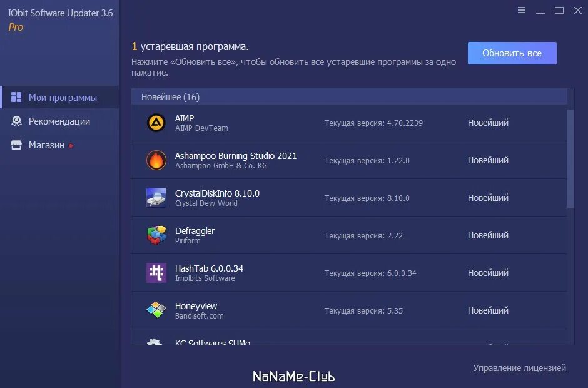Click Ashampoo GmbH & Co. KG publisher
Viewport: 588px width, 388px height.
coord(221,165)
